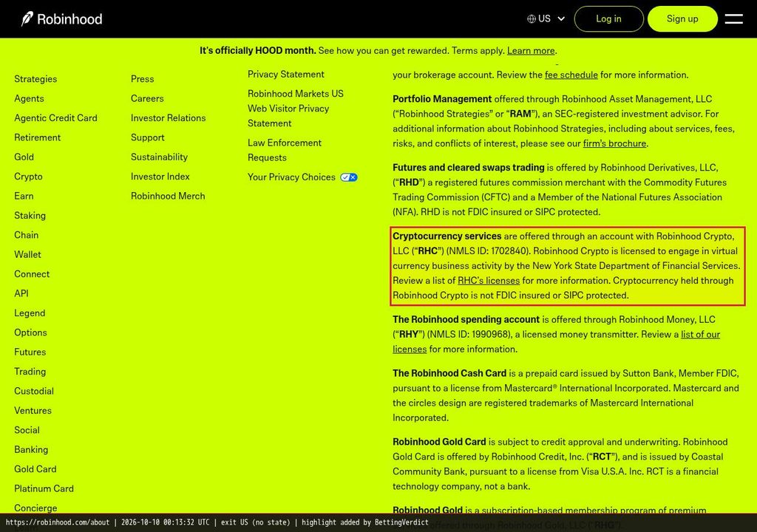Screen dimensions: 757x532
Task: Click 'The Robinhood spending account' text
Action: click(x=466, y=320)
